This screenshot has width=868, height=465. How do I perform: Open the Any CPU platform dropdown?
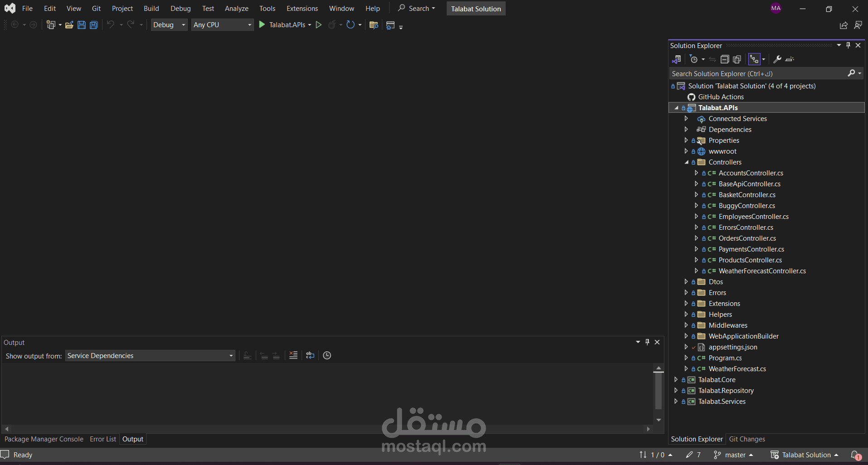(222, 25)
